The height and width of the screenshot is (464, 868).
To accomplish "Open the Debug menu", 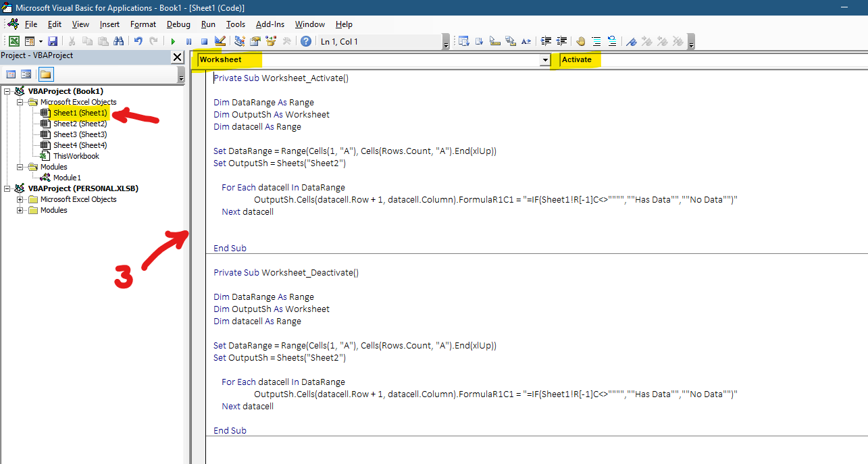I will (178, 24).
